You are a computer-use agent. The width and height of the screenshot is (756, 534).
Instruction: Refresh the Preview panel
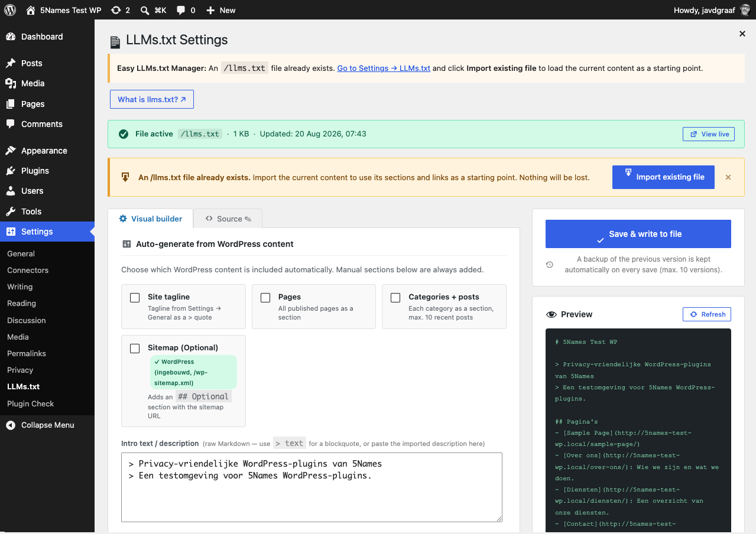pos(707,314)
